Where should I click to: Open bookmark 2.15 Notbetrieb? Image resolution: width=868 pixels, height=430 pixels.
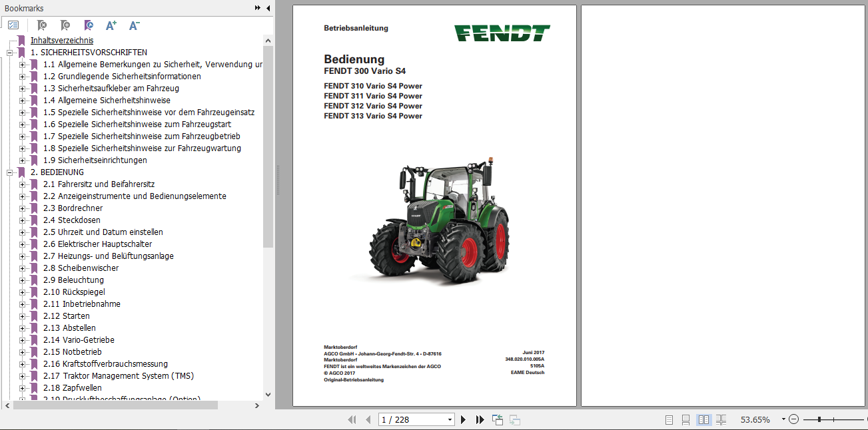point(73,351)
